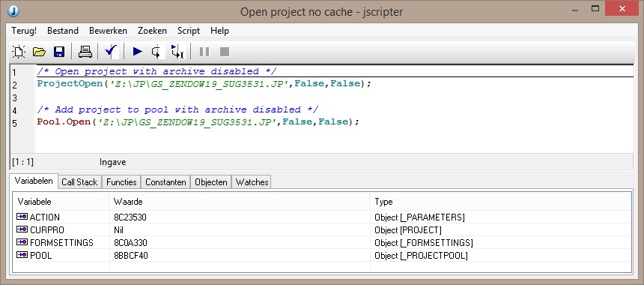
Task: Click the POOL variable row icon
Action: coord(22,255)
